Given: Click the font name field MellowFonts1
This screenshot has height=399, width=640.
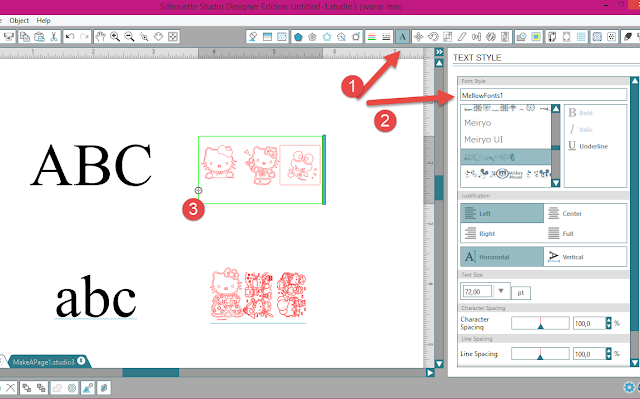Looking at the screenshot, I should coord(543,95).
